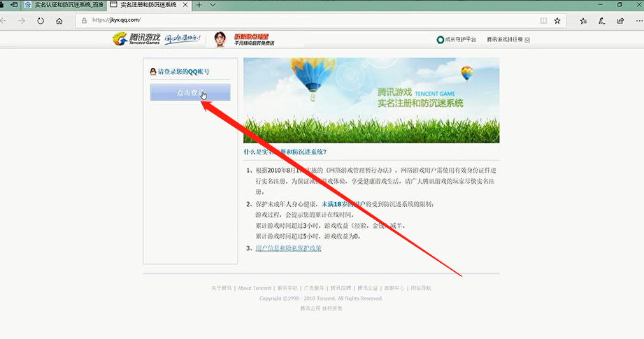Click the browser forward arrow
644x339 pixels.
[x=22, y=20]
